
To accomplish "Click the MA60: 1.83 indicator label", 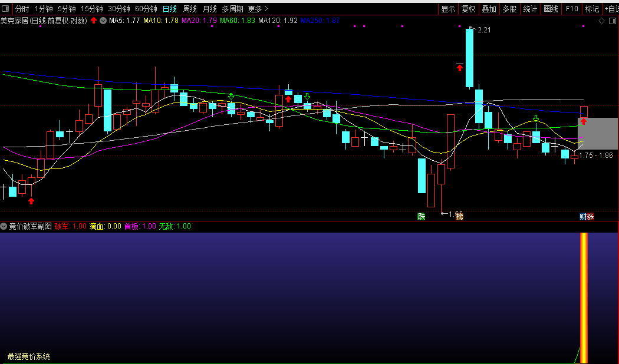I will pos(237,21).
